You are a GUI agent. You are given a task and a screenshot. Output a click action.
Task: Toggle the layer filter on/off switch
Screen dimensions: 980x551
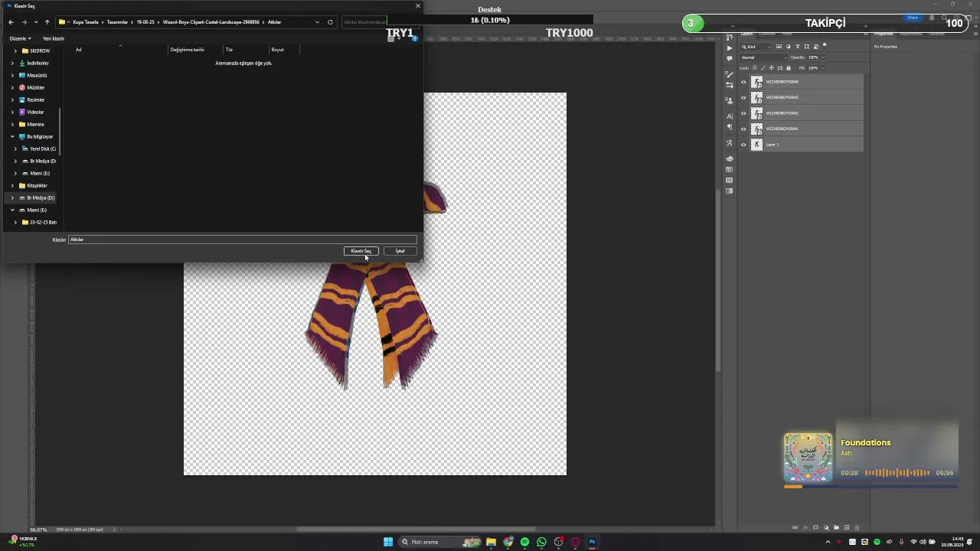click(825, 45)
